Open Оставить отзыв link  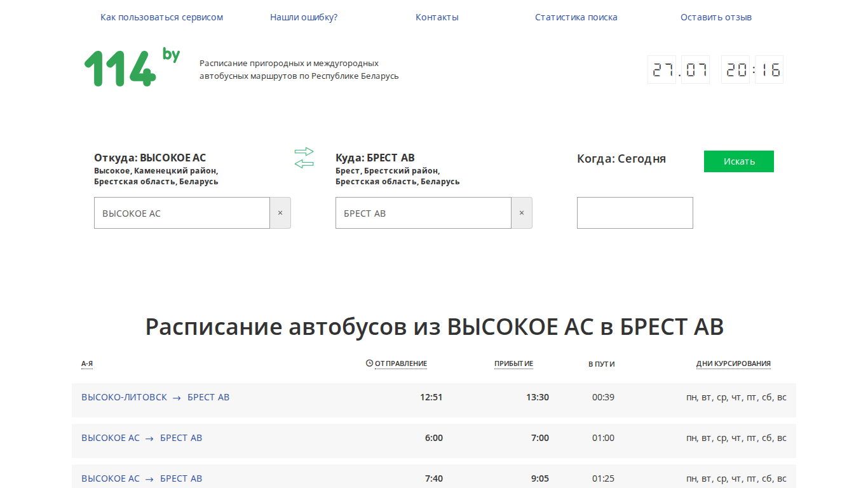[716, 17]
